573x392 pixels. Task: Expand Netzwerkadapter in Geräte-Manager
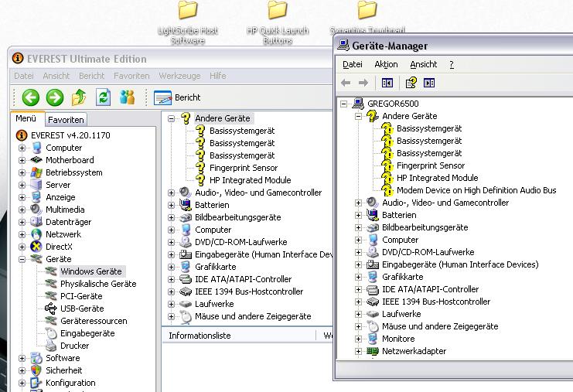click(358, 351)
